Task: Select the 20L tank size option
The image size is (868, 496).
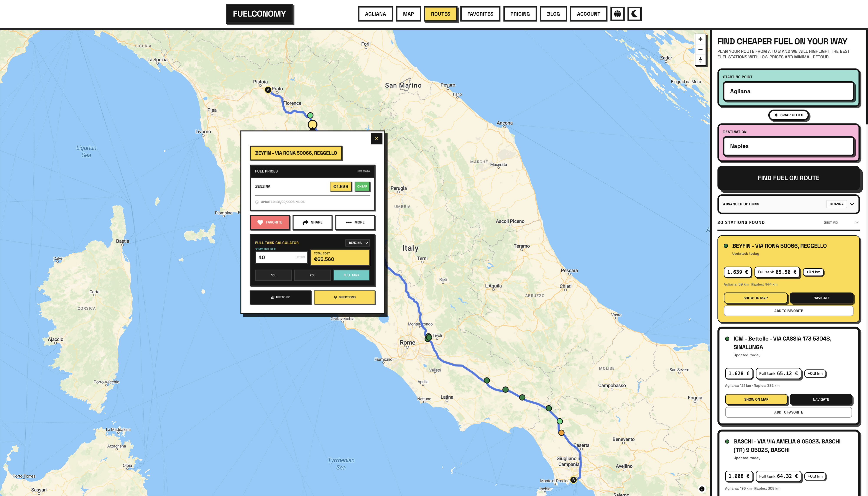Action: [312, 275]
